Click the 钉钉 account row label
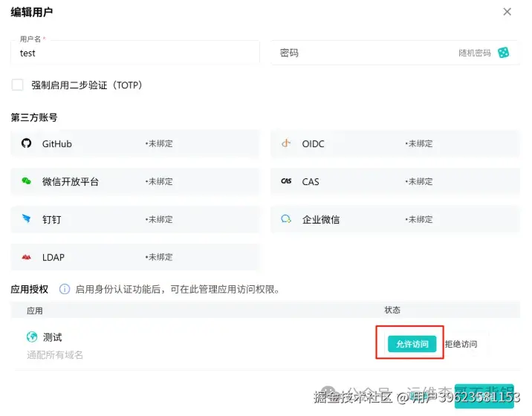 (x=51, y=220)
